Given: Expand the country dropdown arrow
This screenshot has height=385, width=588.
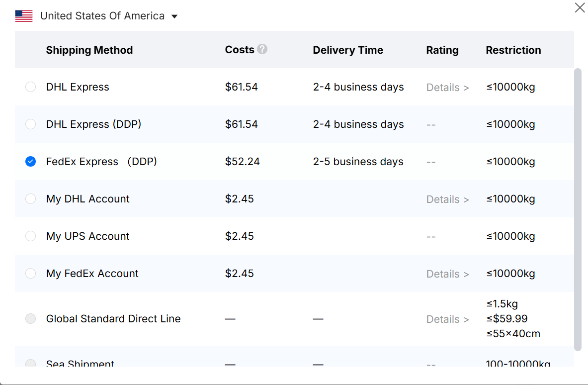Looking at the screenshot, I should pyautogui.click(x=174, y=16).
